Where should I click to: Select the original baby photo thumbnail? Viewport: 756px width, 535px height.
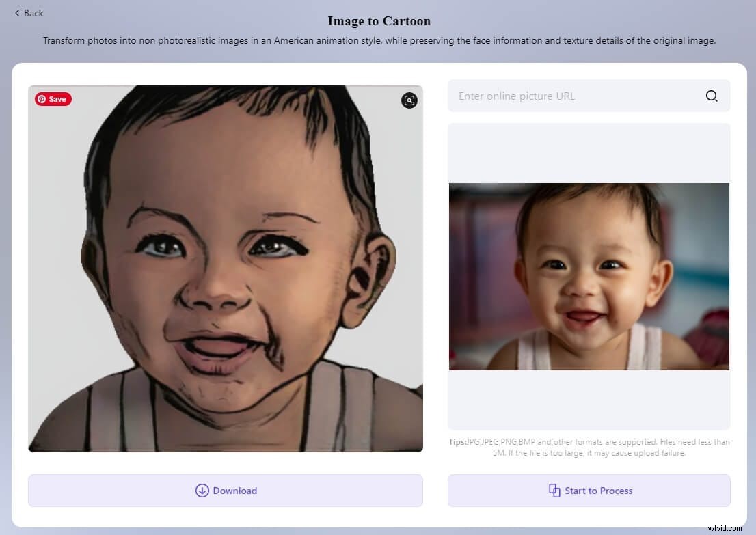point(589,276)
